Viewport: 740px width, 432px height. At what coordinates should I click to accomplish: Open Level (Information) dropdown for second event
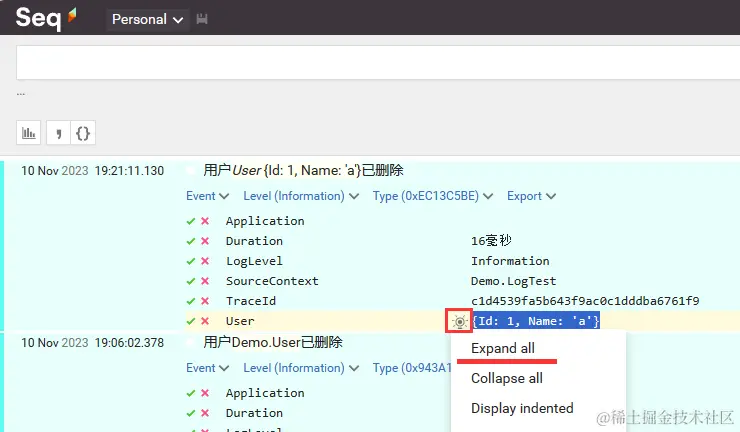(301, 368)
